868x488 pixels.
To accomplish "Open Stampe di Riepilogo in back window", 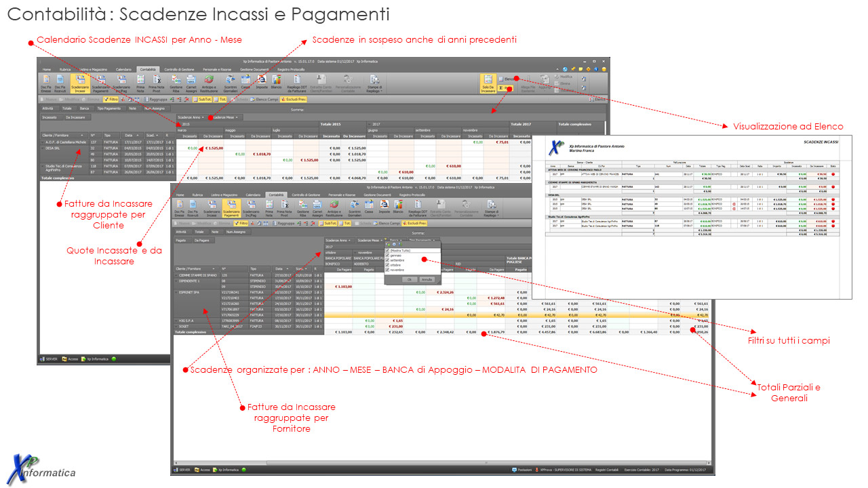I will tap(374, 83).
